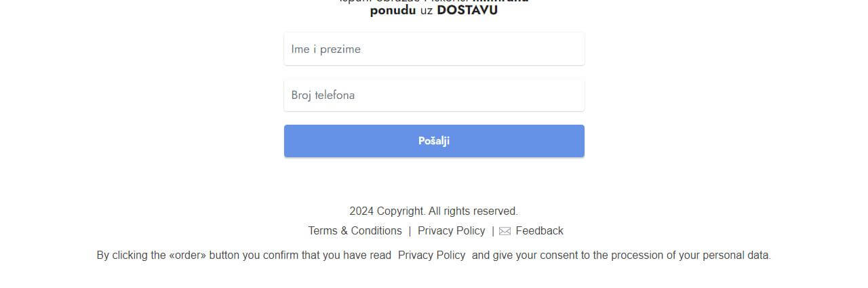This screenshot has width=868, height=288.
Task: Open the Terms & Conditions link
Action: pos(355,231)
